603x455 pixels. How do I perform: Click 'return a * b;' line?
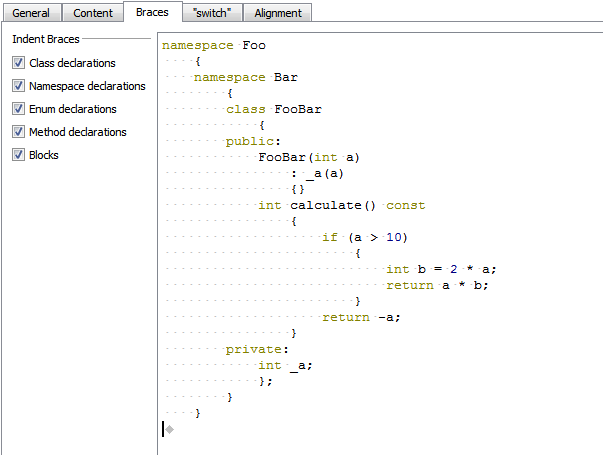437,285
